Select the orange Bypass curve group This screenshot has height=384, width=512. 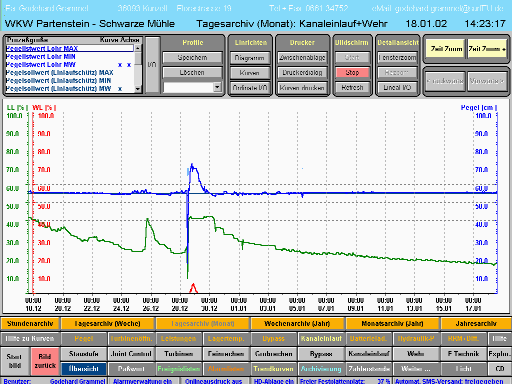pyautogui.click(x=273, y=339)
